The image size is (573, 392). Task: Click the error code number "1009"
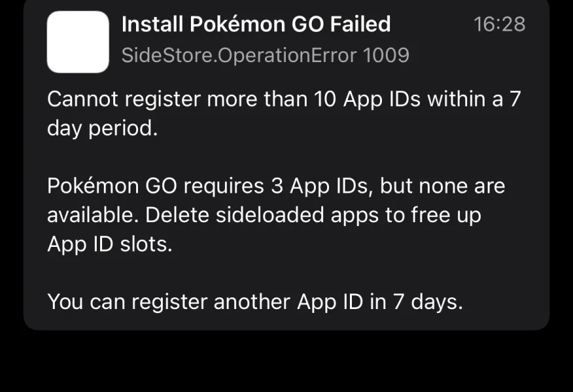tap(386, 56)
